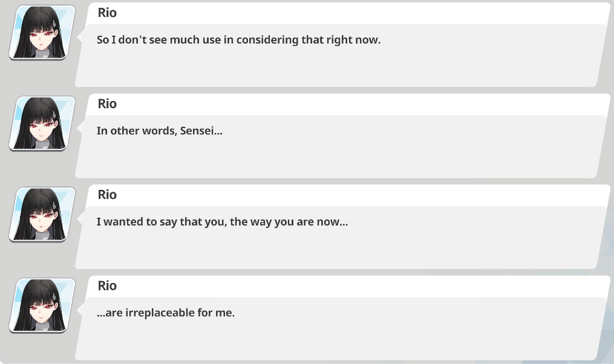Screen dimensions: 614x364
Task: Click the hair clip in the bottommost Rio portrait
Action: [x=54, y=297]
